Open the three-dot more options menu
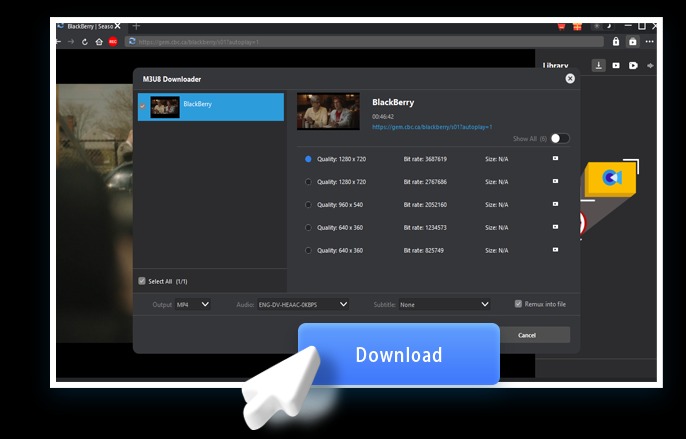Image resolution: width=686 pixels, height=439 pixels. [x=650, y=42]
